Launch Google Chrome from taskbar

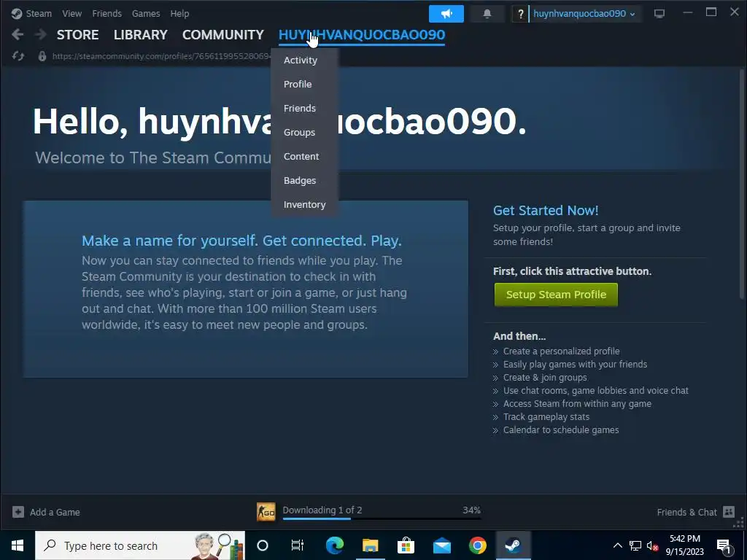click(477, 545)
